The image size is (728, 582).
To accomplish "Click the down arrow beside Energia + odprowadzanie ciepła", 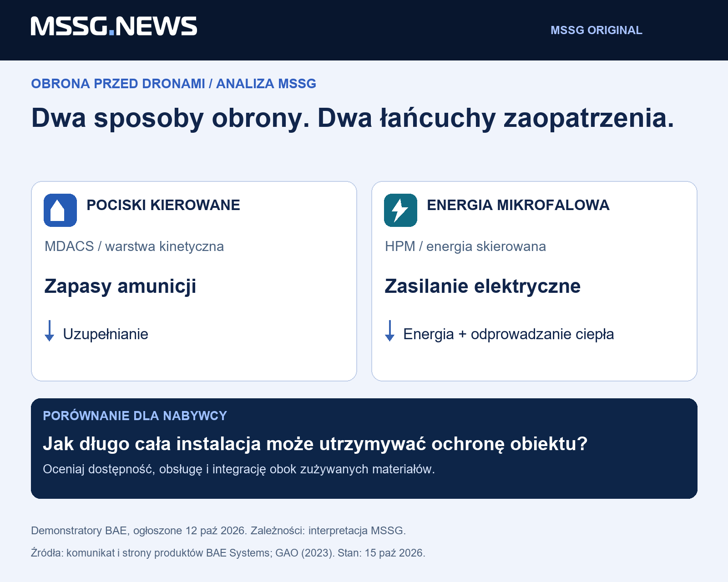I will (x=390, y=331).
